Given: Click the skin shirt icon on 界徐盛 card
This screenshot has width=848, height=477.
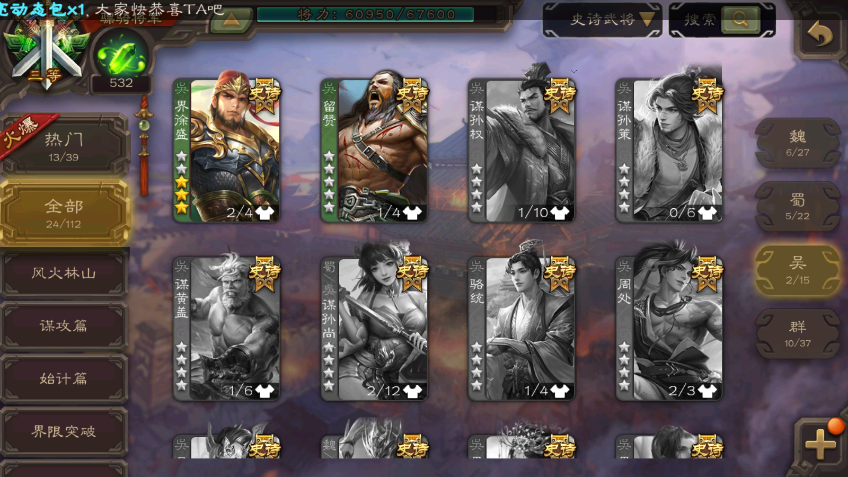Looking at the screenshot, I should coord(265,213).
